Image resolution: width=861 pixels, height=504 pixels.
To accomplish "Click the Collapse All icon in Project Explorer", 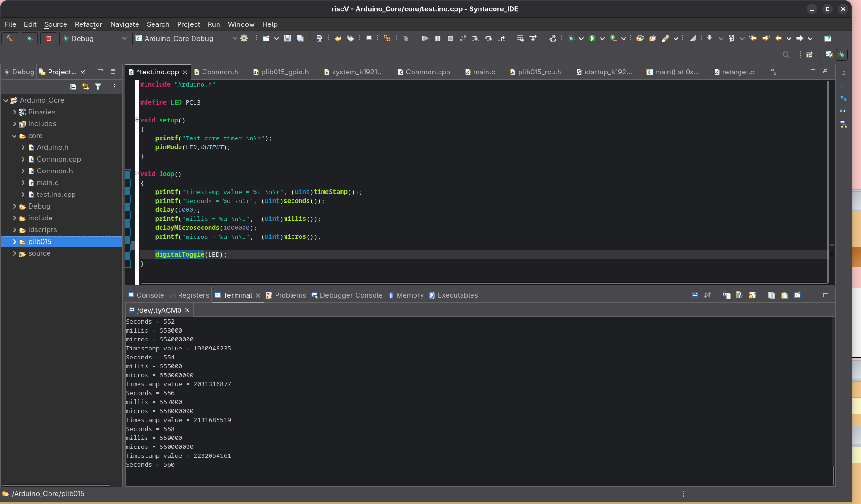I will pos(73,87).
